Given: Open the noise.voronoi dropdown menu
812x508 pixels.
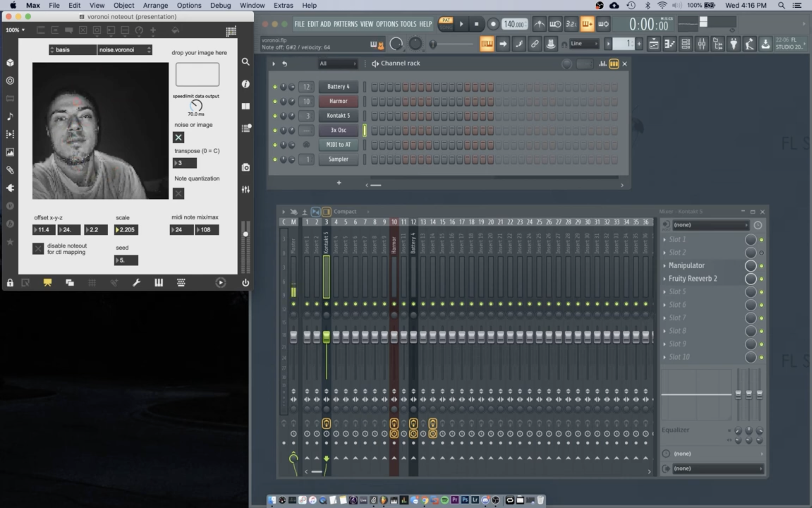Looking at the screenshot, I should [x=124, y=50].
